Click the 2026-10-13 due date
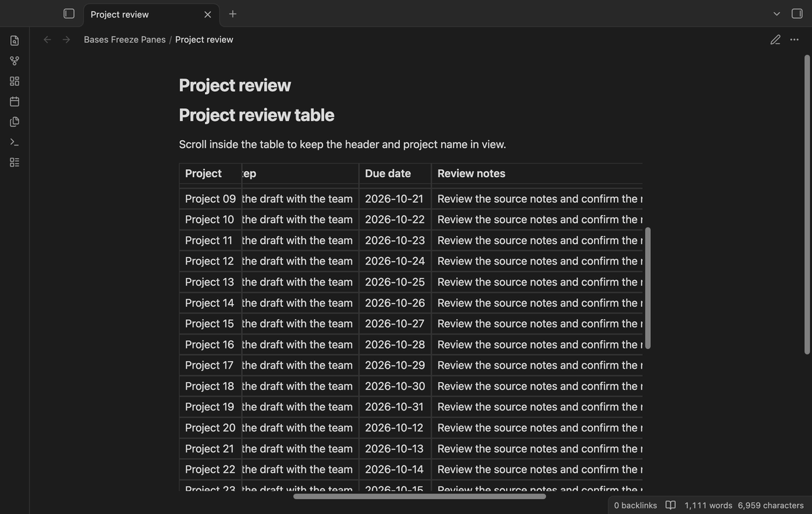 click(x=395, y=449)
